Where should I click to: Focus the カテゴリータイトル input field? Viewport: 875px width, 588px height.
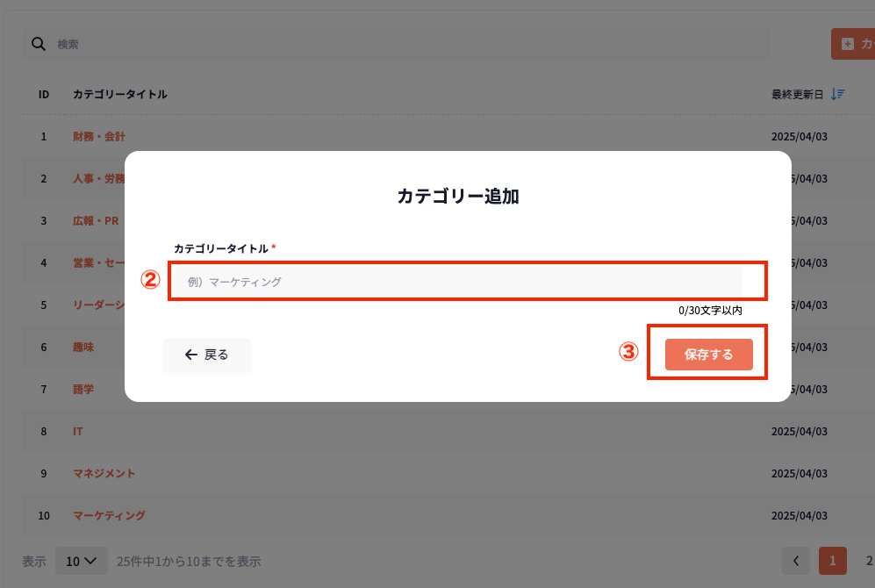(x=456, y=282)
